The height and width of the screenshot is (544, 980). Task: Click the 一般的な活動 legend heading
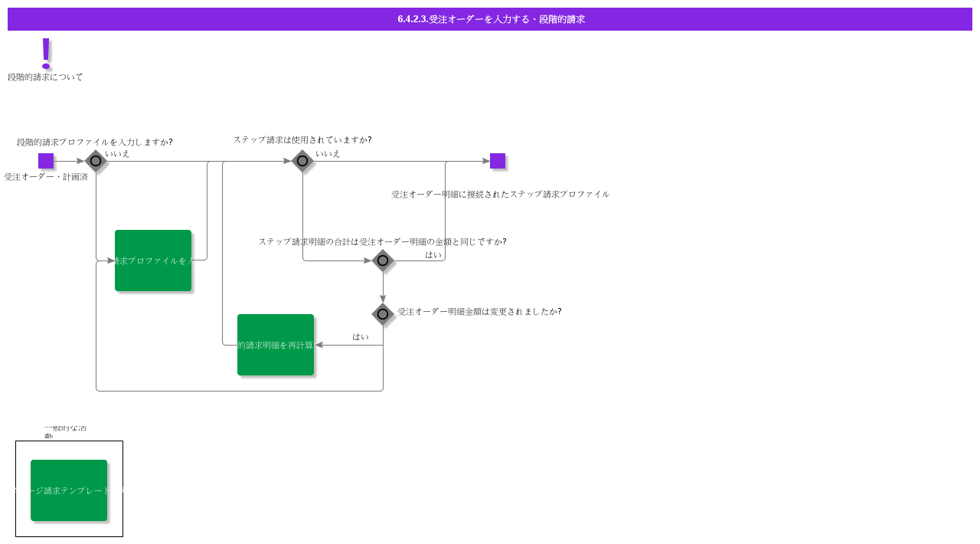coord(65,431)
